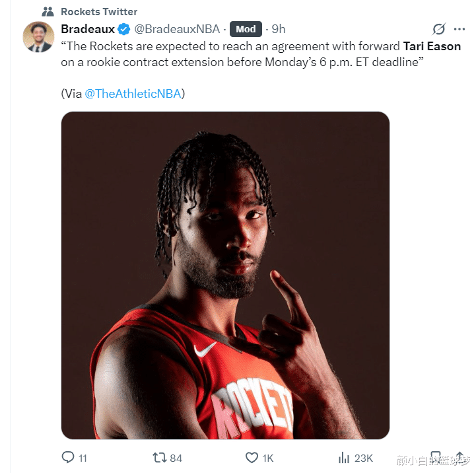476x473 pixels.
Task: Open the three-dot More options menu
Action: [459, 29]
